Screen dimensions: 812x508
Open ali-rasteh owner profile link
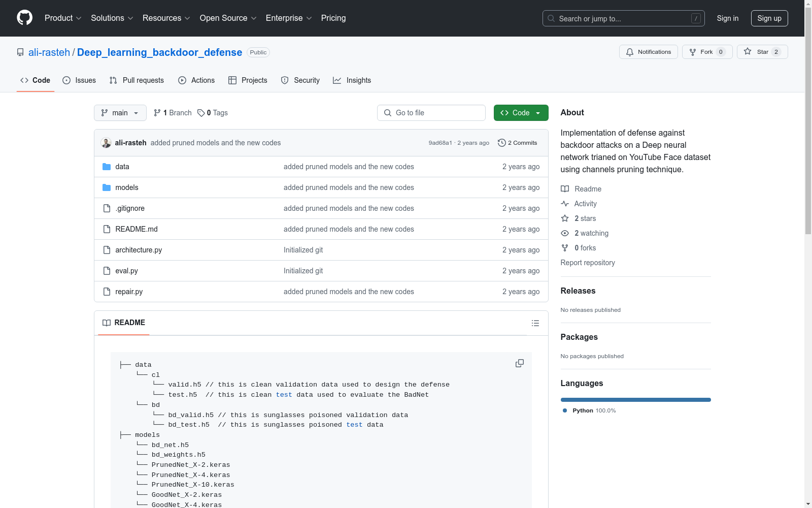pos(49,52)
